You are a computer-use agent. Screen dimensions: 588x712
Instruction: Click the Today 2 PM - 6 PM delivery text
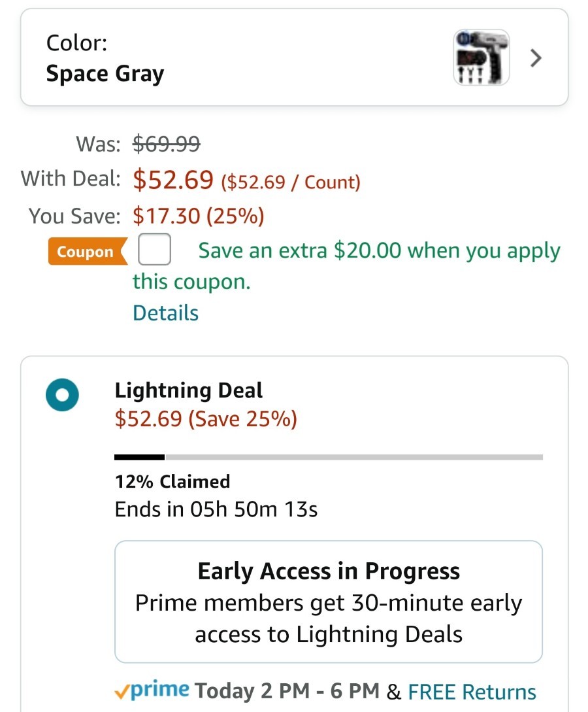pos(287,690)
